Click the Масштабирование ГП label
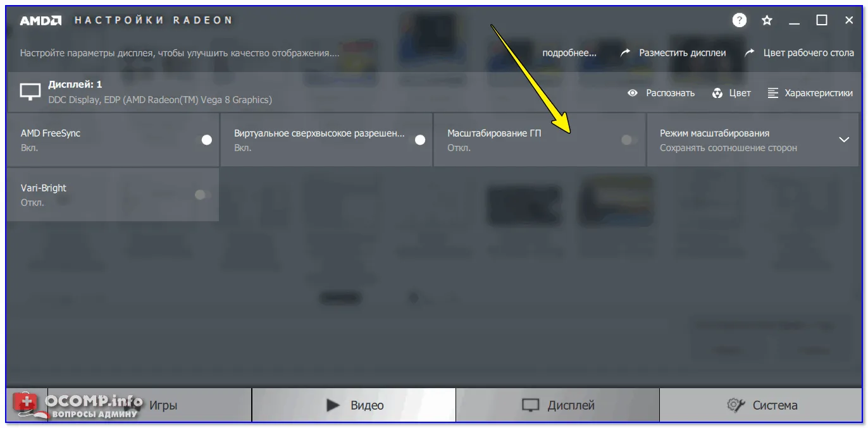 point(494,133)
